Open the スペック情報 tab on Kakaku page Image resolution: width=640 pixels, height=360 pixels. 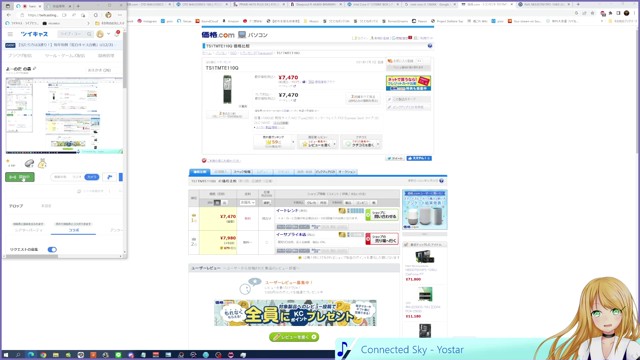pos(242,172)
